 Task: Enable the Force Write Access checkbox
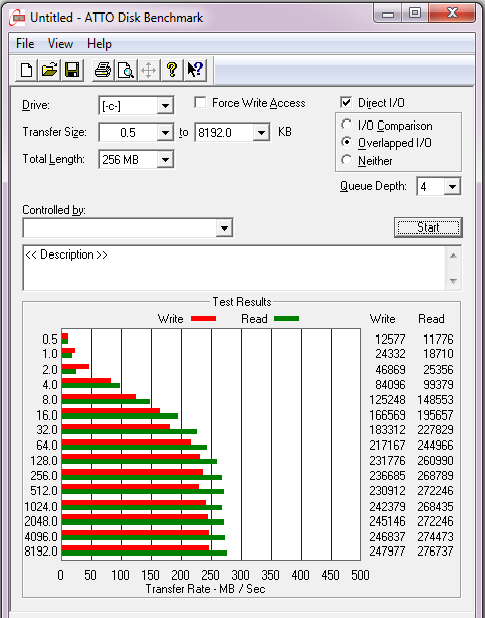click(x=200, y=103)
